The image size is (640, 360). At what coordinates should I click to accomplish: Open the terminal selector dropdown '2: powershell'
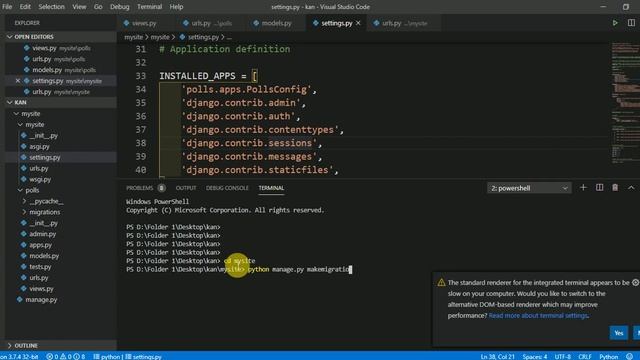point(529,188)
